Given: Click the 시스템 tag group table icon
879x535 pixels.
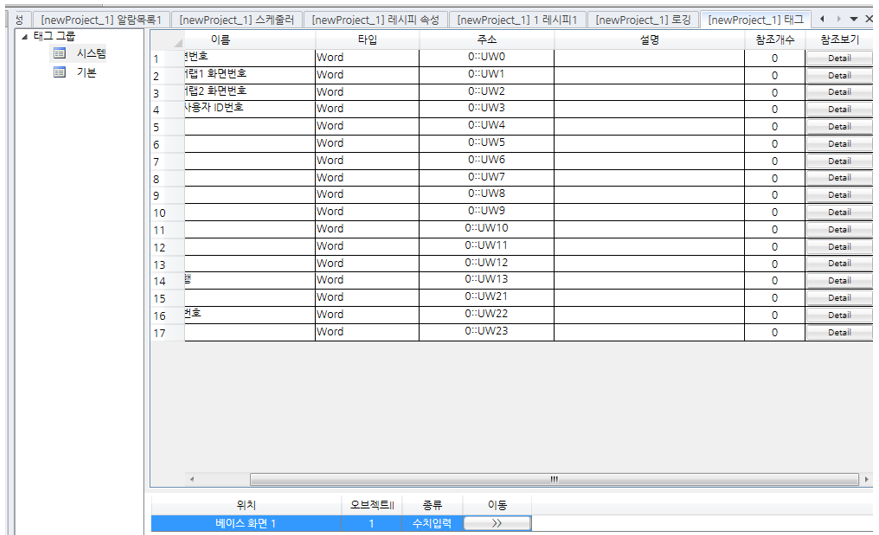Looking at the screenshot, I should click(59, 53).
